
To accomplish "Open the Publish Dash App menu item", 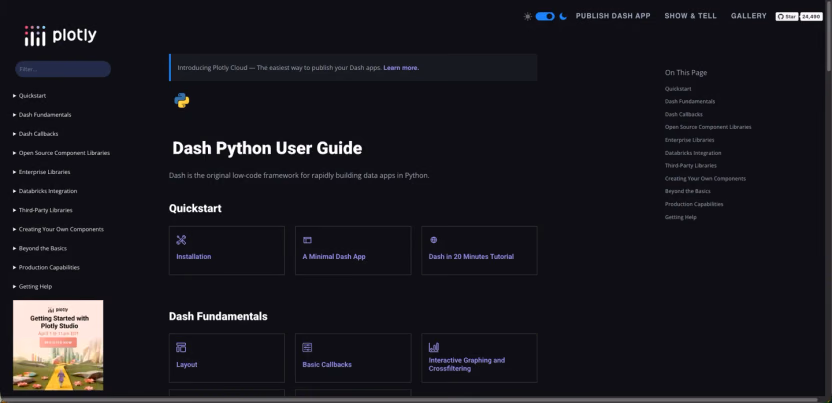I will 613,16.
